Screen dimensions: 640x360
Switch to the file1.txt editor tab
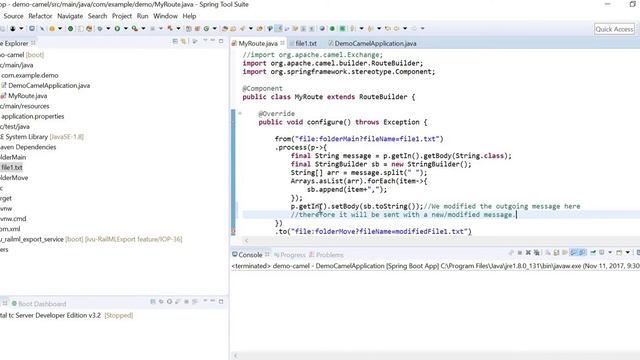[305, 43]
